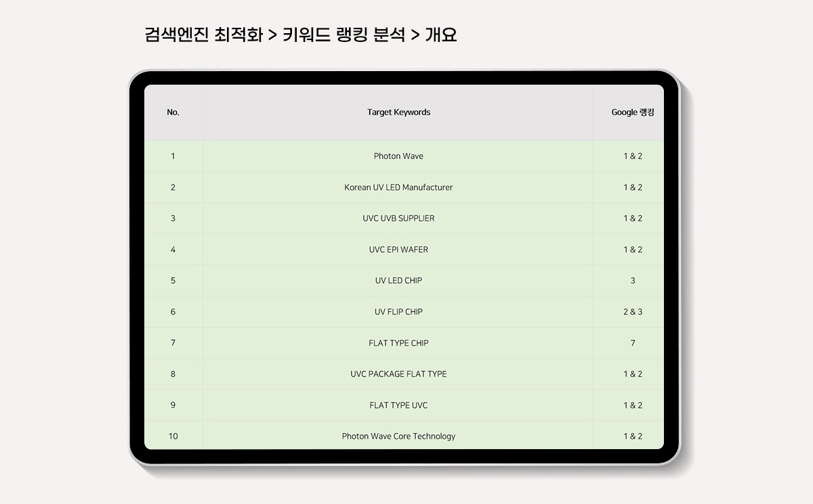Click the "Korean UV LED Manufacturer" keyword
The height and width of the screenshot is (504, 813).
click(398, 187)
